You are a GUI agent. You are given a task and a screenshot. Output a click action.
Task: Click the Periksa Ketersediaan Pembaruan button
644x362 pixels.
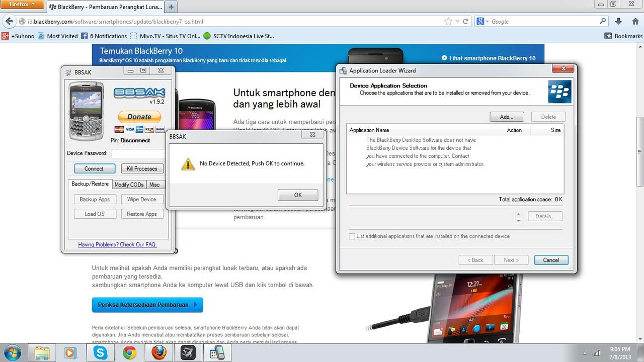(x=147, y=305)
